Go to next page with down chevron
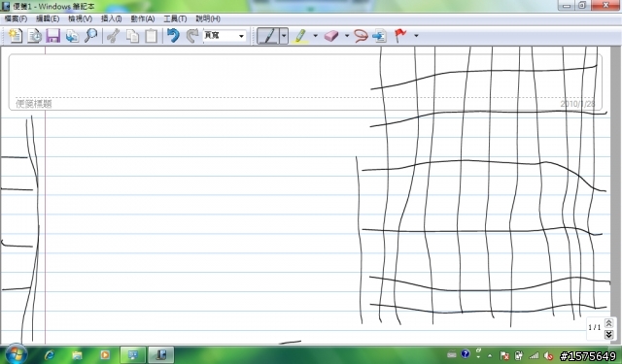Screen dimensions: 622x364 point(608,335)
